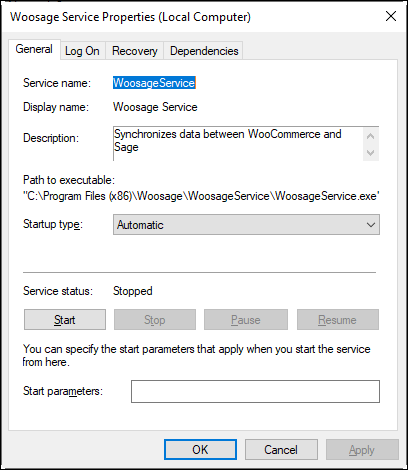Close the Woosage Service Properties window
The width and height of the screenshot is (408, 470).
click(391, 16)
